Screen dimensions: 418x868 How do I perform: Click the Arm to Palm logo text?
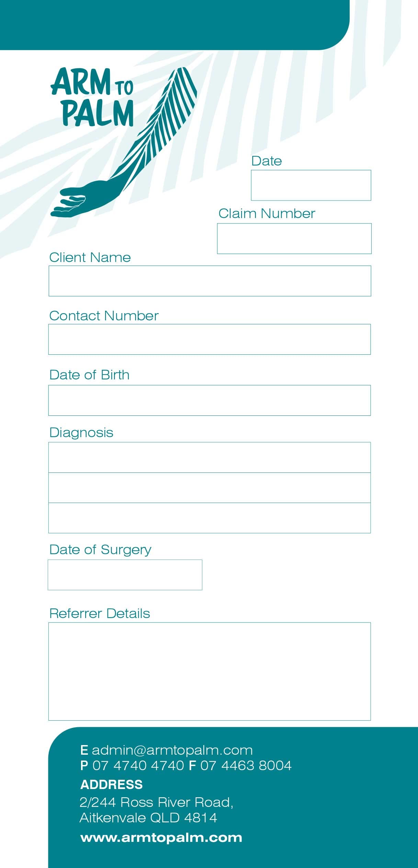pyautogui.click(x=92, y=97)
